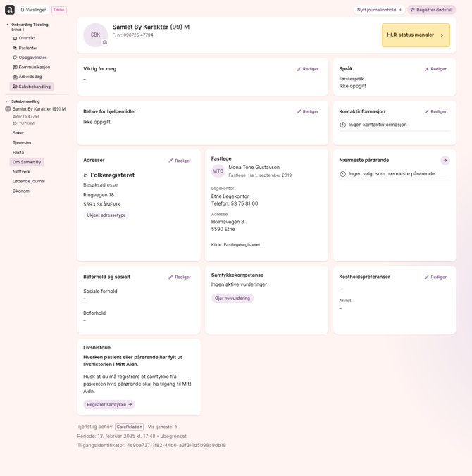Collapse the Saksbehandling sidebar group

click(8, 101)
